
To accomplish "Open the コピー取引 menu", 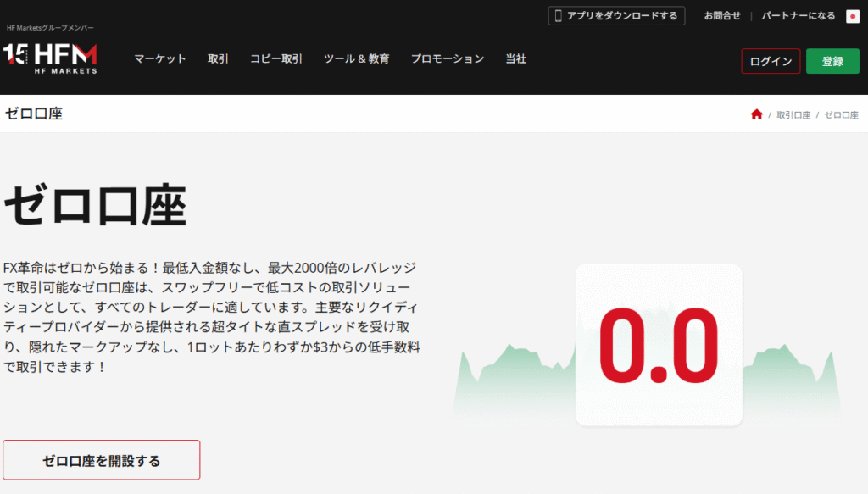I will pos(275,59).
